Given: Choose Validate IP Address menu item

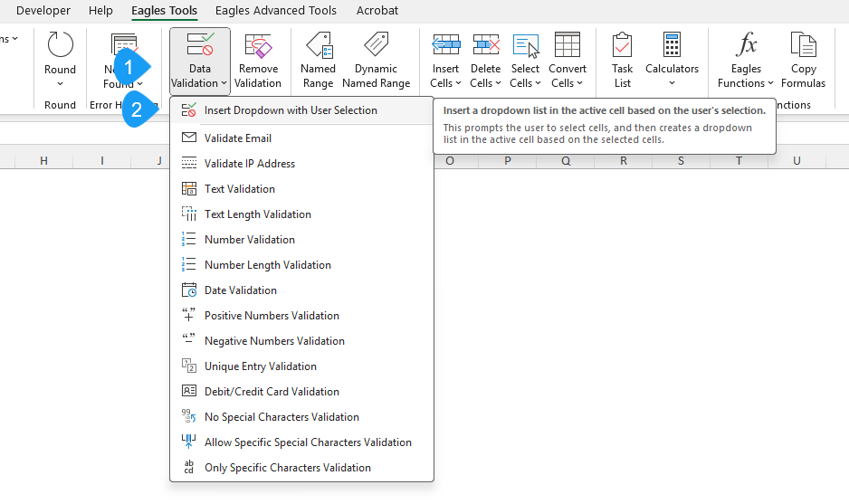Looking at the screenshot, I should (301, 164).
